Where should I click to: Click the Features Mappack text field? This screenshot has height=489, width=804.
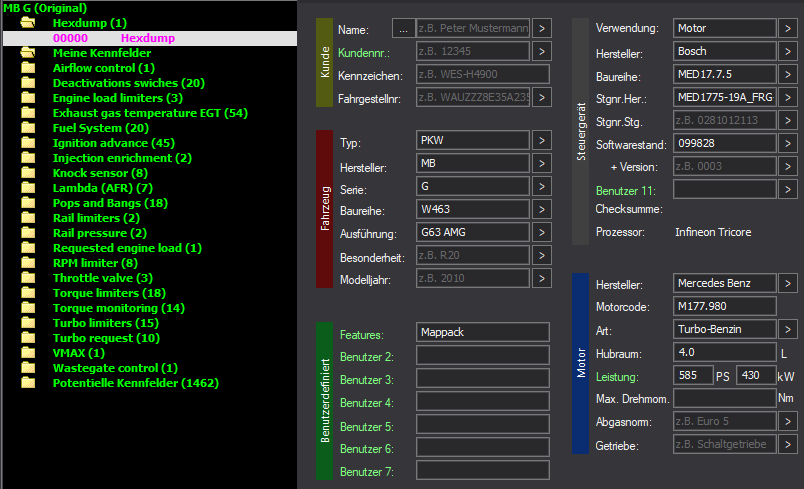click(x=483, y=332)
